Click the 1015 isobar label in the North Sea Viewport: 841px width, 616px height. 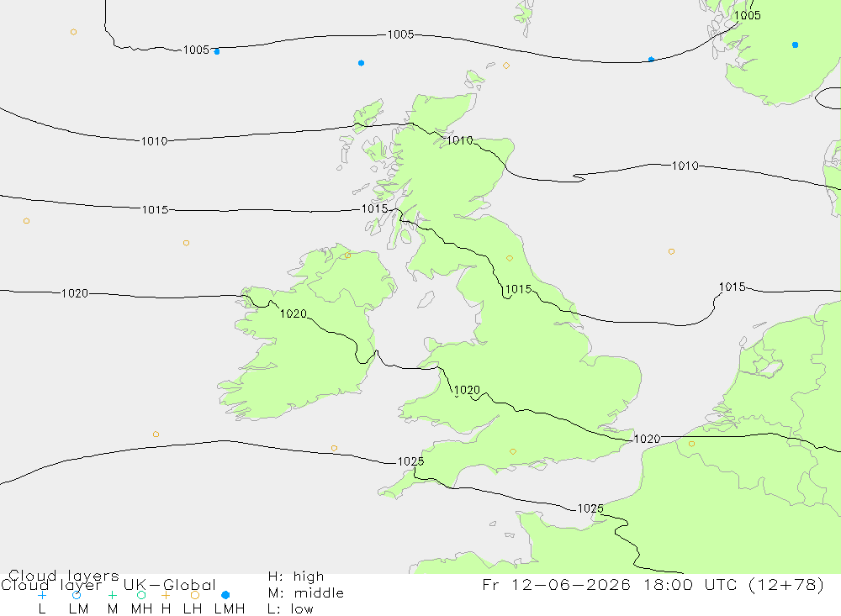pyautogui.click(x=733, y=287)
